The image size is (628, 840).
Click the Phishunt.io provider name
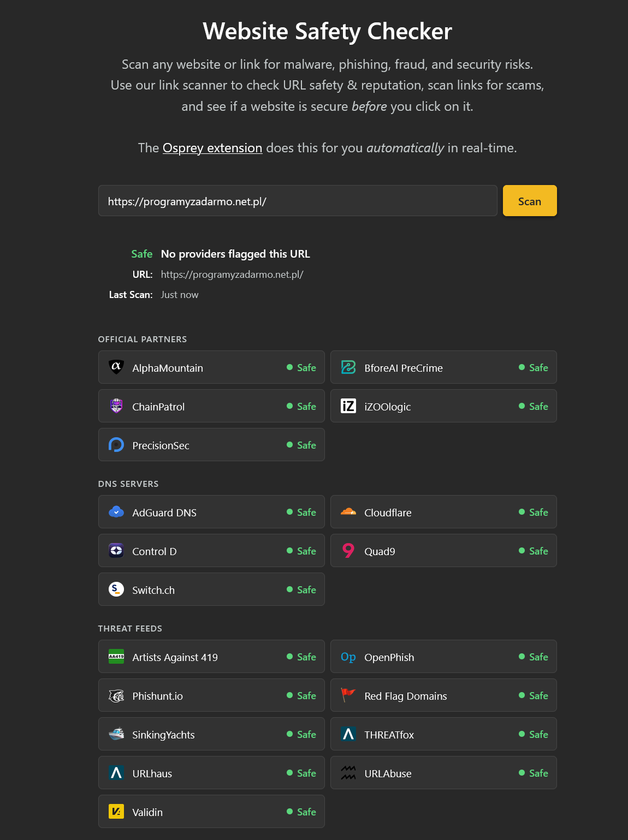[157, 696]
